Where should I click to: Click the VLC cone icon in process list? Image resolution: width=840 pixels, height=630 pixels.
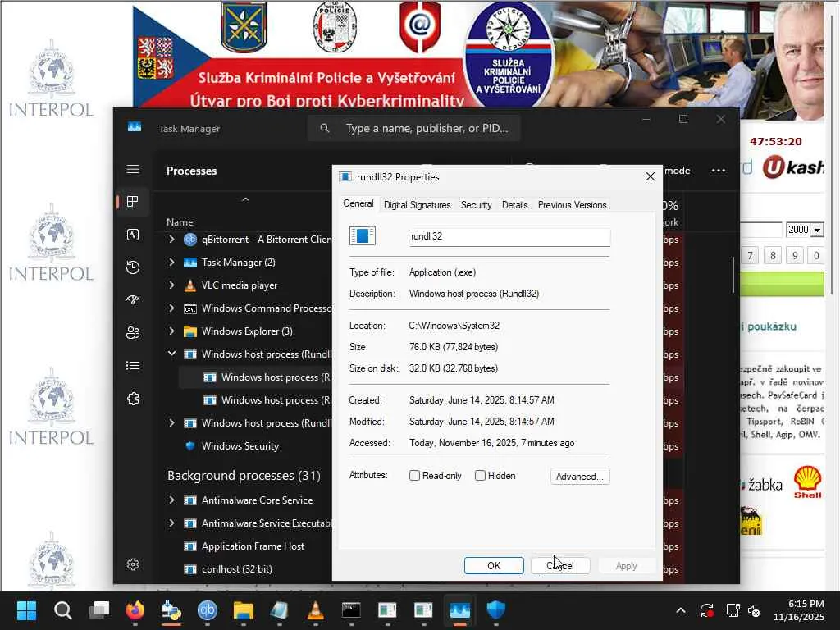190,285
